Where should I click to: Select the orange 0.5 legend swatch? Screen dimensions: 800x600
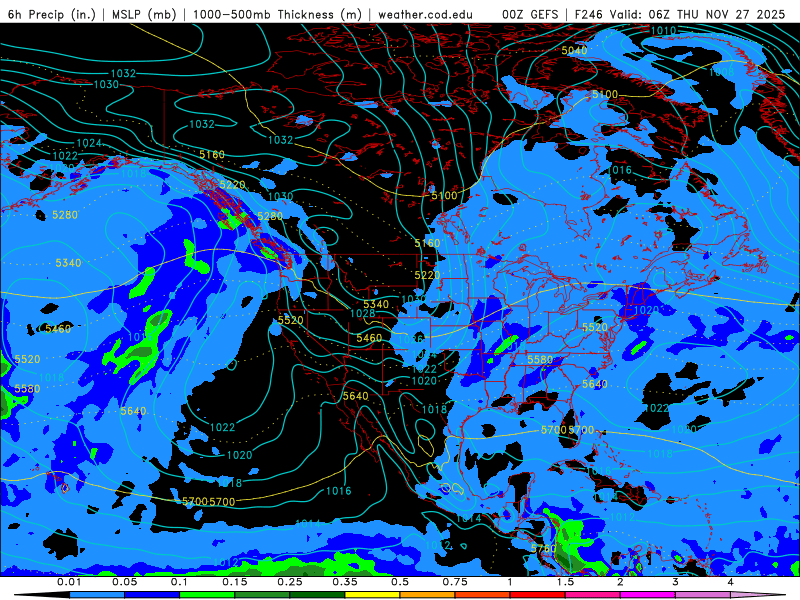[x=428, y=595]
